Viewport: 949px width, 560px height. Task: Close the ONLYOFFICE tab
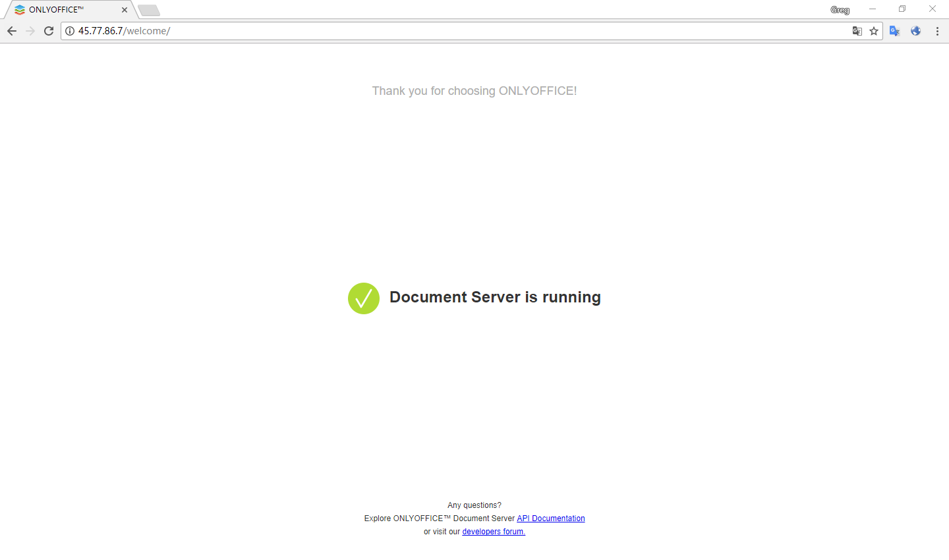point(125,10)
